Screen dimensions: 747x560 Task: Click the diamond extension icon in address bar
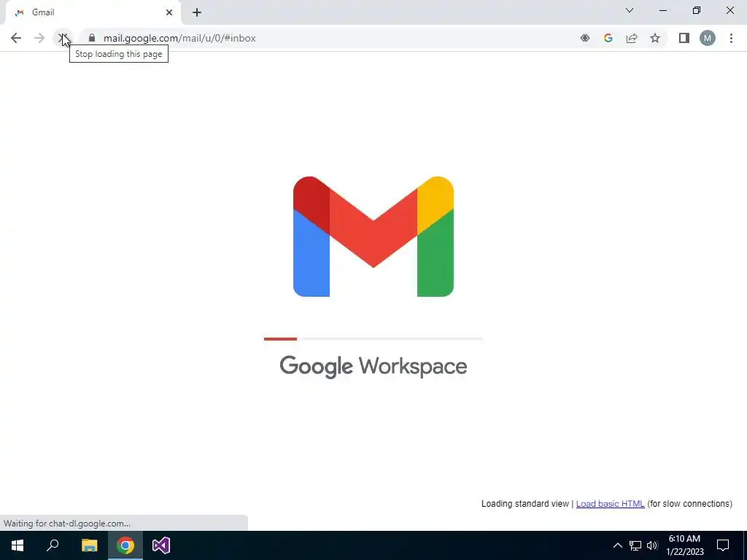[x=584, y=38]
